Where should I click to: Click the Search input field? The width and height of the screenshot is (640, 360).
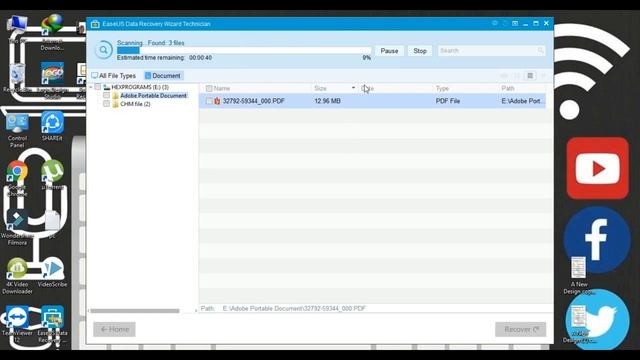(x=491, y=51)
